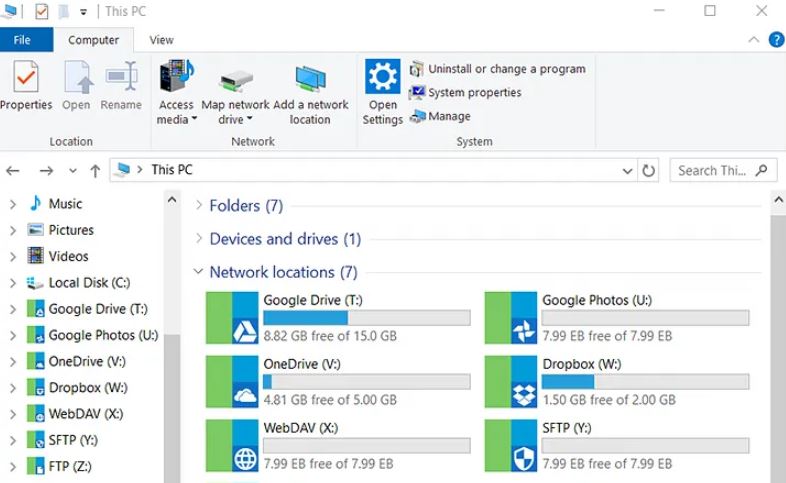Expand the Local Disk (C:) tree chevron
The image size is (786, 483).
13,283
